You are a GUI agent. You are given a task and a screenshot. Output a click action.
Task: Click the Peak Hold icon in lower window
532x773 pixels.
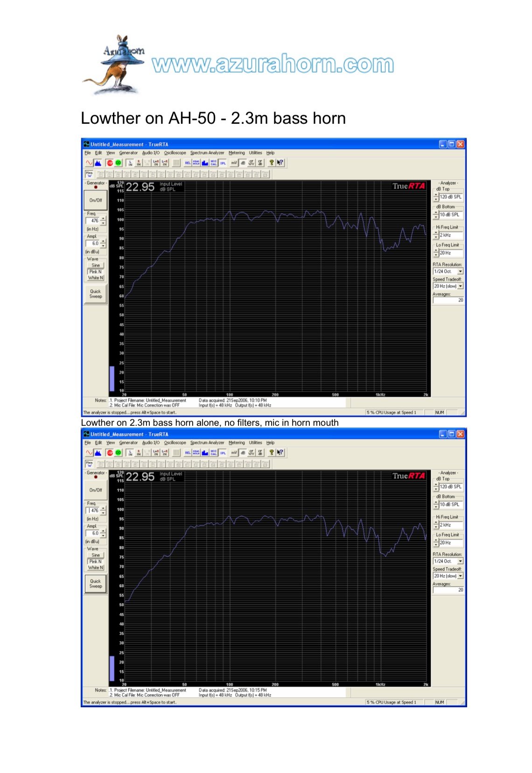click(x=196, y=453)
